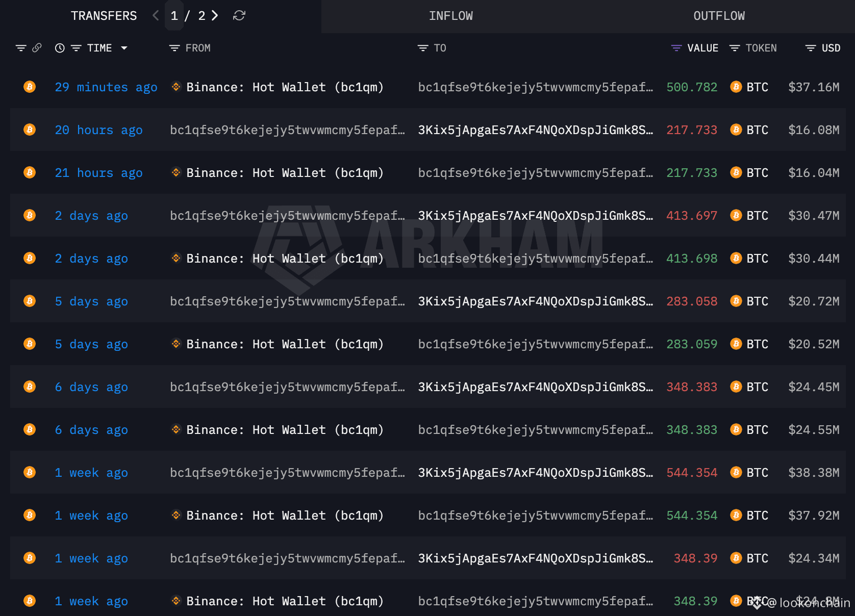Click Bitcoin chain icon in $38.38M row
This screenshot has height=616, width=855.
(30, 472)
